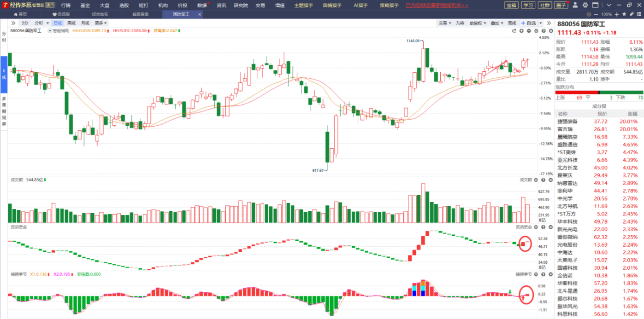Select stock row 晨曦航空

pos(600,137)
